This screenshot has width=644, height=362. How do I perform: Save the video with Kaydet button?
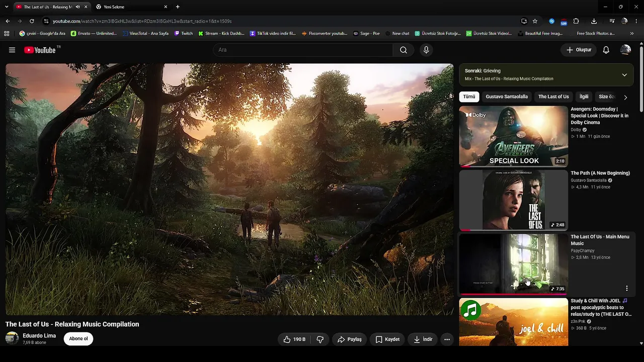click(x=387, y=339)
